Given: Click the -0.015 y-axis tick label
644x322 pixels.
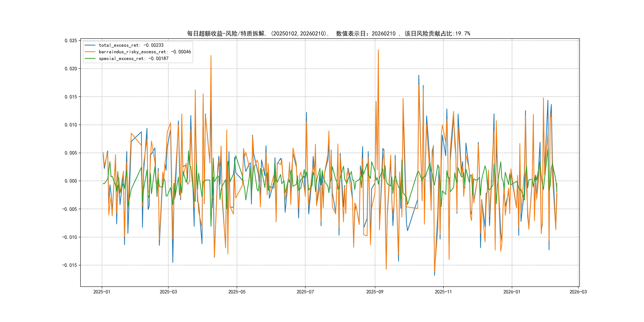Looking at the screenshot, I should click(70, 265).
